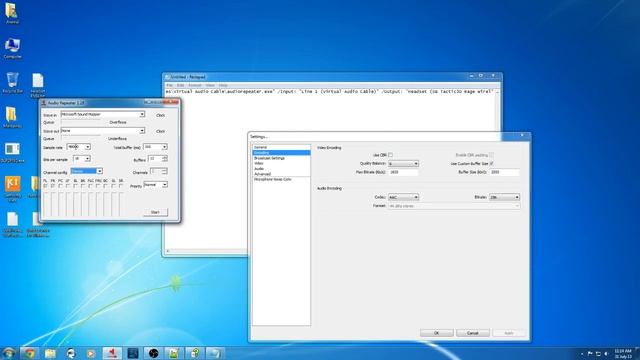Tick the LF channel checkbox in Audio Repeater
This screenshot has height=360, width=640.
pyautogui.click(x=68, y=186)
